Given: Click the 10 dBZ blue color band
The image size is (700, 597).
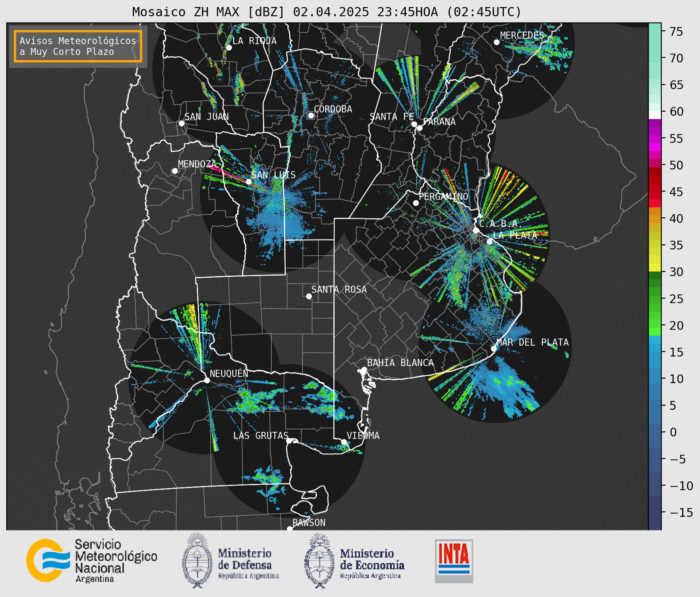Looking at the screenshot, I should click(655, 379).
